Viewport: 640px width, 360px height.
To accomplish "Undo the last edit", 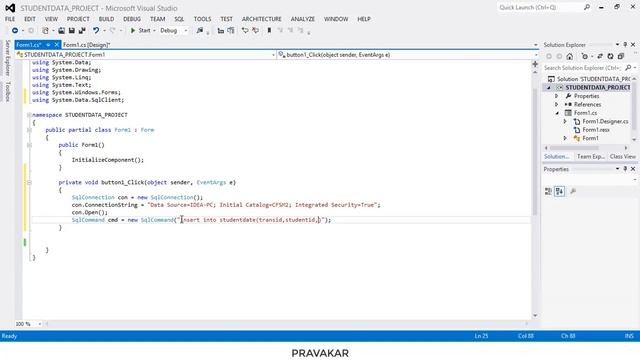I will [96, 31].
